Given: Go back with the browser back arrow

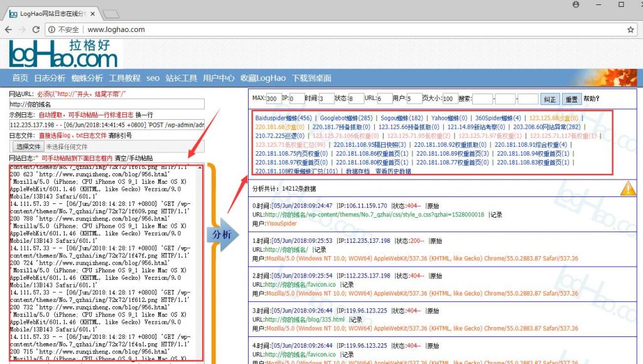Looking at the screenshot, I should (x=8, y=29).
